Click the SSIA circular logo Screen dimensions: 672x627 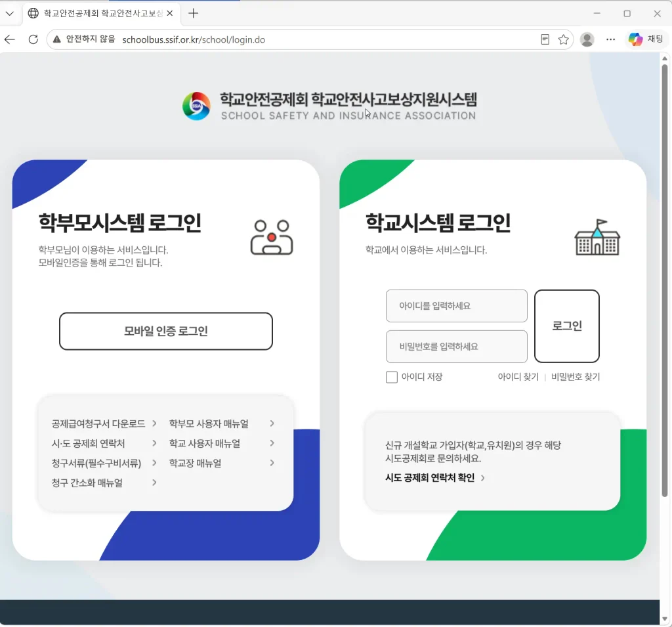(x=196, y=106)
